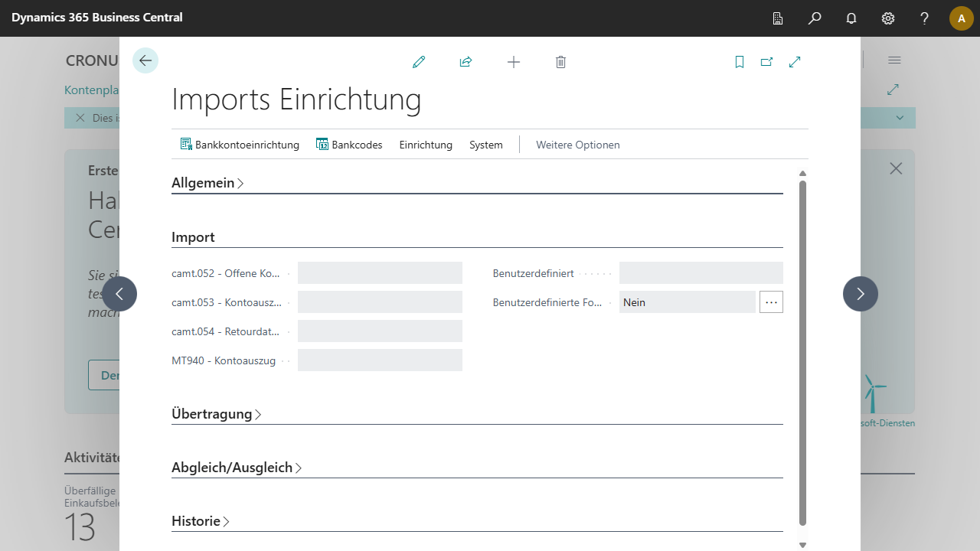The width and height of the screenshot is (980, 551).
Task: Click the bookmark icon
Action: pos(740,62)
